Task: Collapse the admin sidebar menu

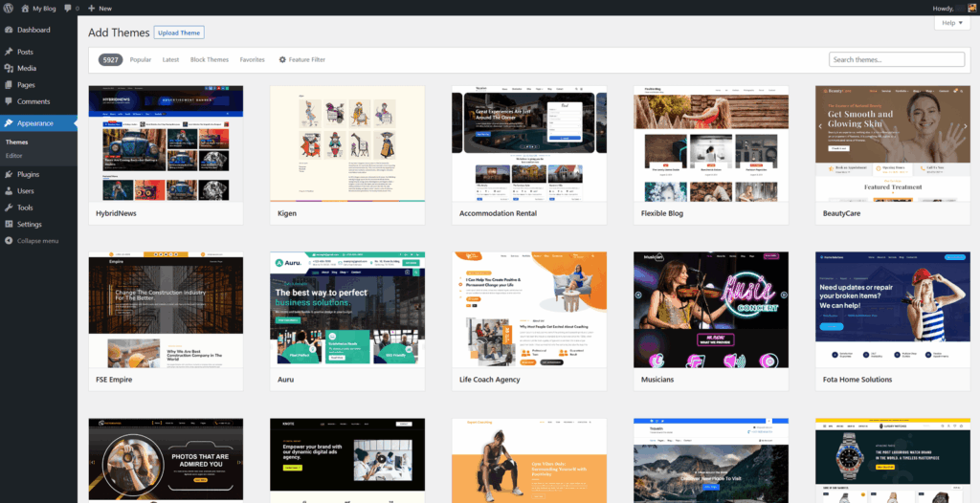Action: pyautogui.click(x=36, y=240)
